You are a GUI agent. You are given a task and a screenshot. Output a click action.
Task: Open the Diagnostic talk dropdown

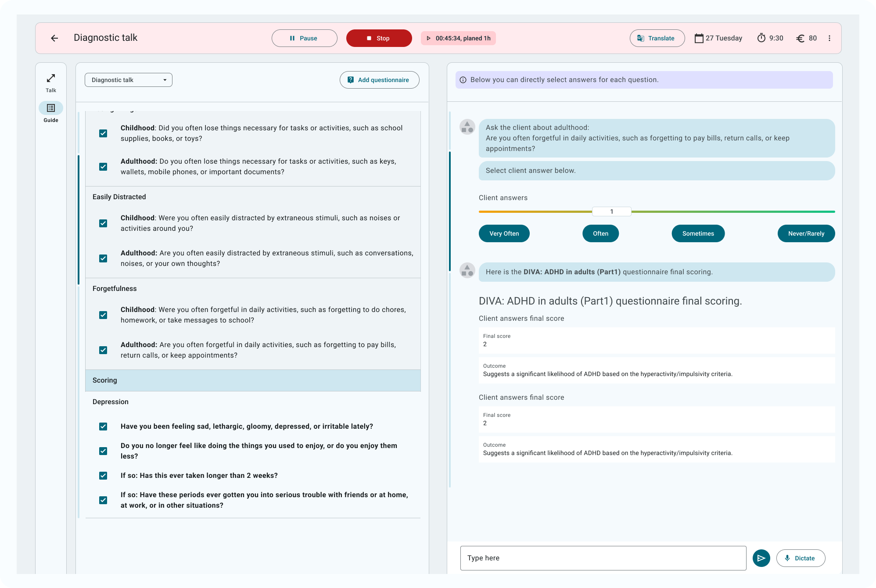[x=129, y=80]
